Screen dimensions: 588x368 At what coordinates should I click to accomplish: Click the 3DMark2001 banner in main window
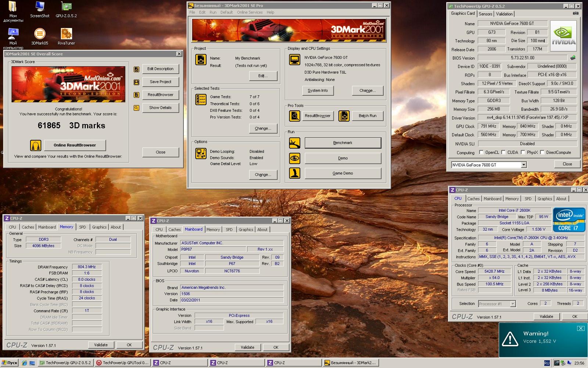pyautogui.click(x=289, y=30)
